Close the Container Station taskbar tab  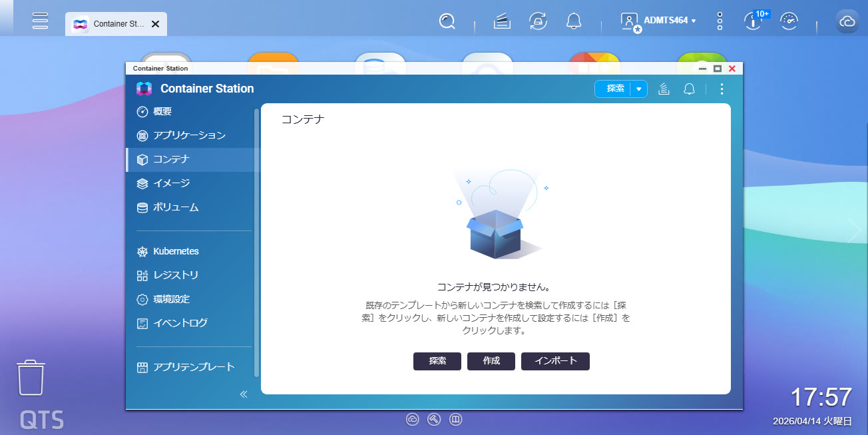tap(155, 24)
